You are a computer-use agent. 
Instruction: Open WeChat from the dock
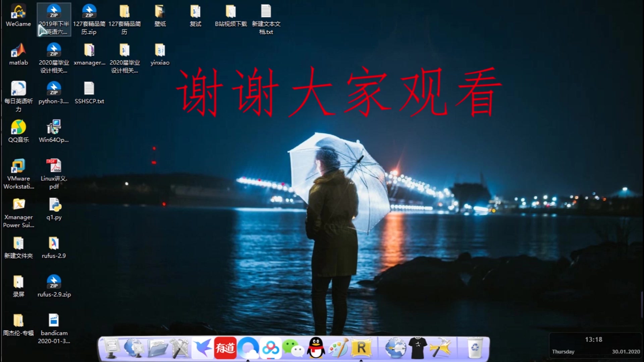pos(293,348)
